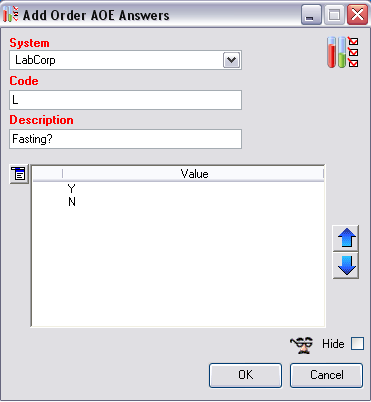Click the test tube icon in title bar
Viewport: 371px width, 402px height.
10,15
